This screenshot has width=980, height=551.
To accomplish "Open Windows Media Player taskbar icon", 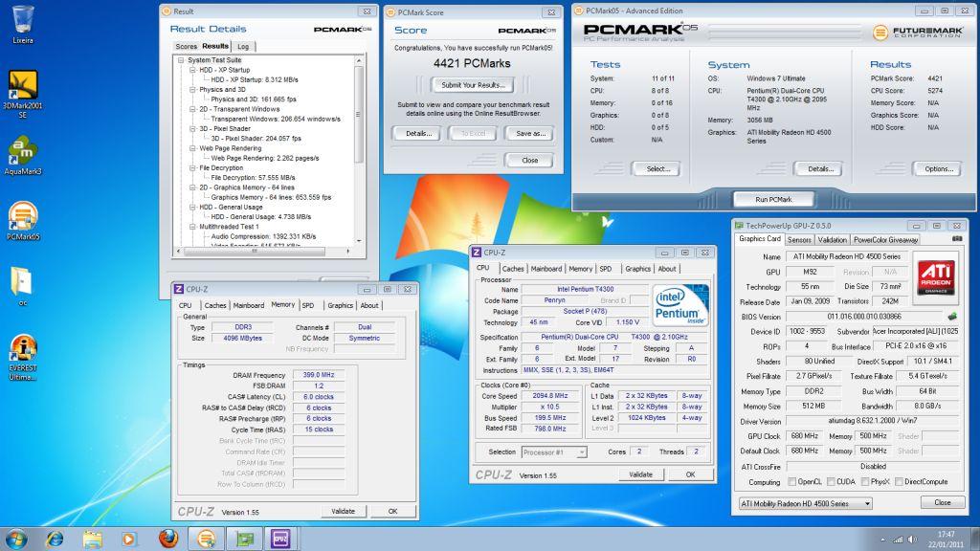I will pyautogui.click(x=129, y=538).
